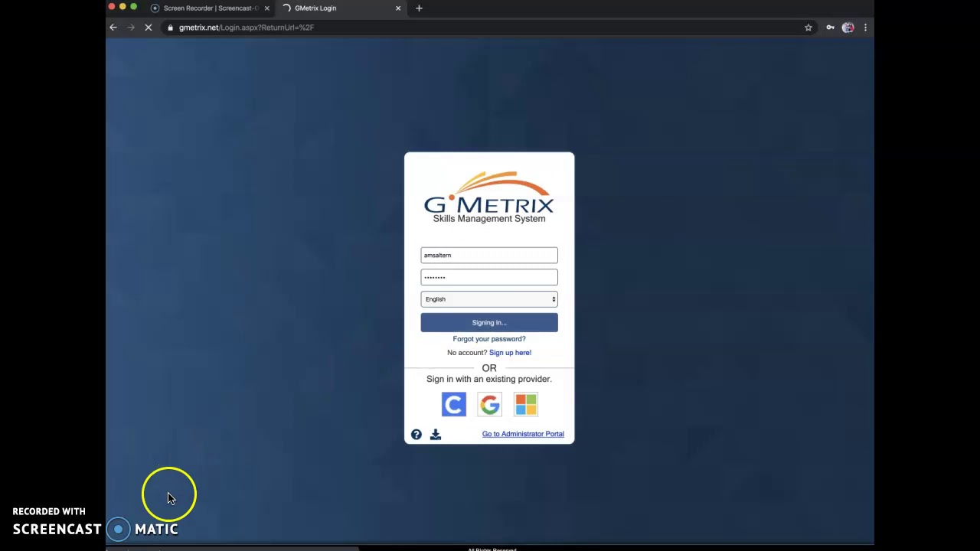Viewport: 980px width, 551px height.
Task: Click the browser forward arrow
Action: 131,28
